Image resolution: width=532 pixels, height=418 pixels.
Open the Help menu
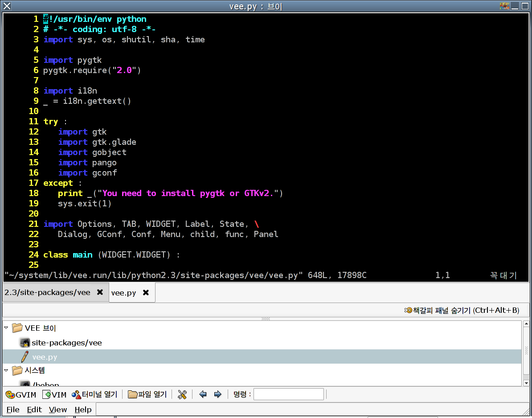tap(83, 410)
